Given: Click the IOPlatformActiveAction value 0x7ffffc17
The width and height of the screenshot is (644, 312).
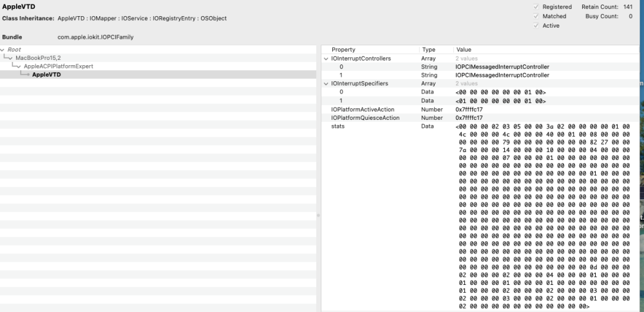Looking at the screenshot, I should click(469, 110).
